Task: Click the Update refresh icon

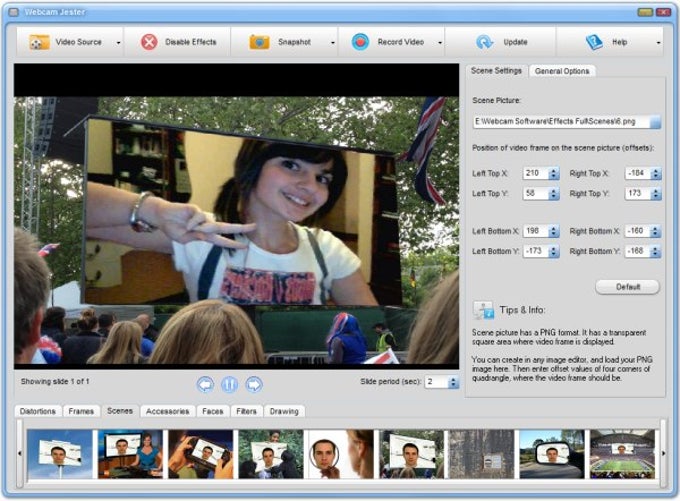Action: point(484,42)
